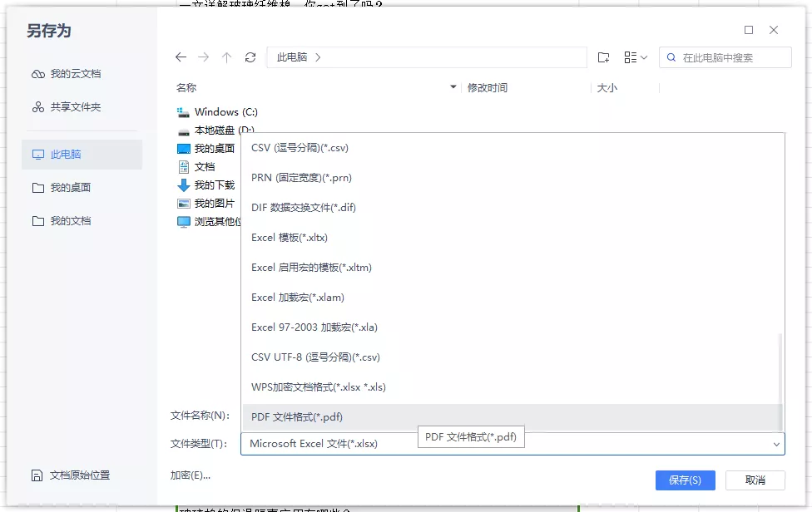Open 浏览其他位置 entry in file list

point(209,221)
